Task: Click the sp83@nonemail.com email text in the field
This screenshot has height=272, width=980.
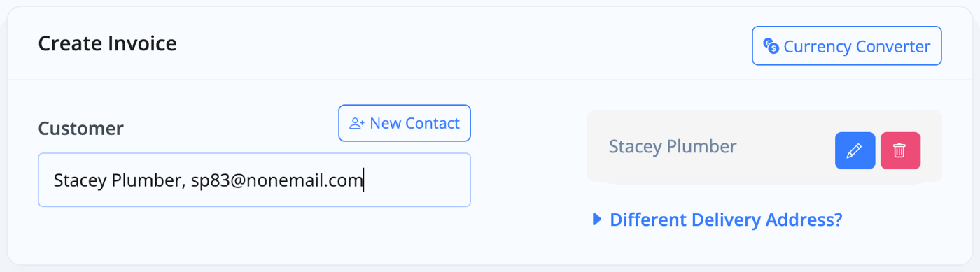Action: pyautogui.click(x=277, y=181)
